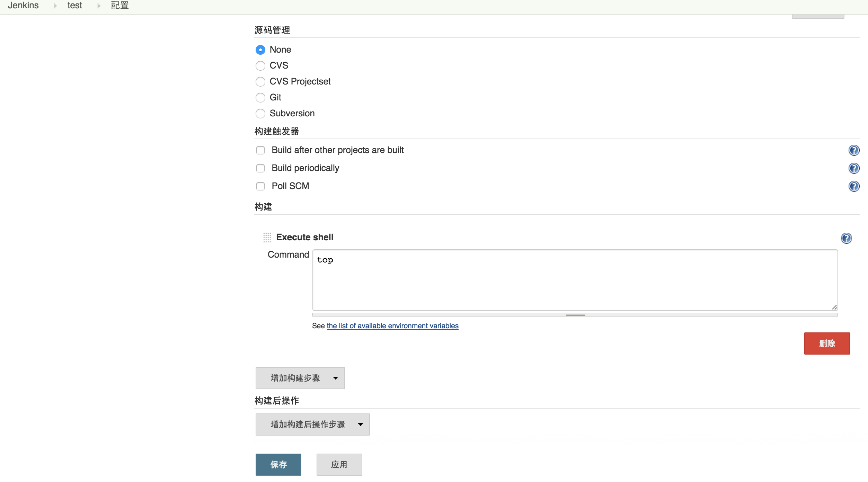Select None source code management
The height and width of the screenshot is (482, 868).
[260, 50]
